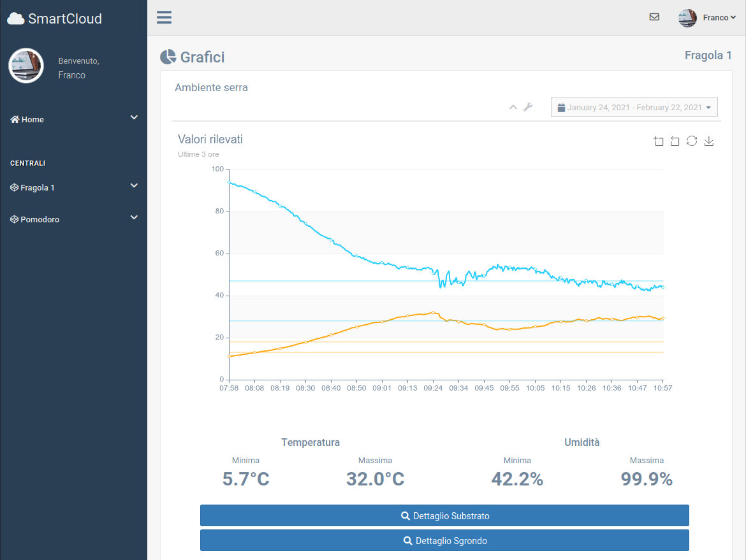Click the 32.0°C maximum temperature value
The image size is (746, 560).
(x=376, y=478)
